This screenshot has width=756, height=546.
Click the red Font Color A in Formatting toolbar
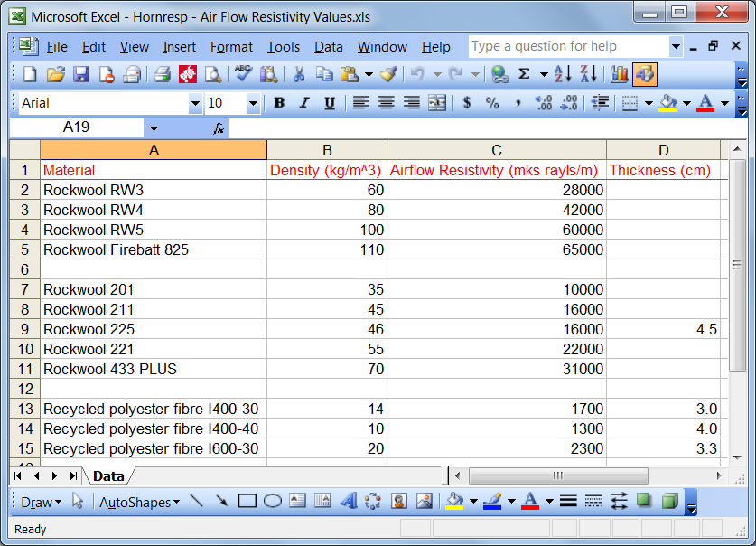pyautogui.click(x=705, y=103)
